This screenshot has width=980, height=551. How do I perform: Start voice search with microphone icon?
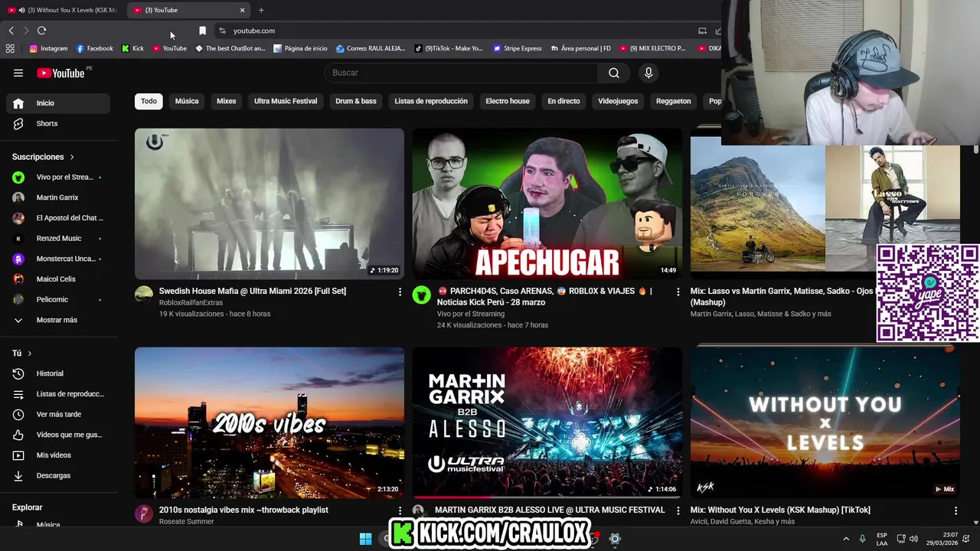[648, 73]
